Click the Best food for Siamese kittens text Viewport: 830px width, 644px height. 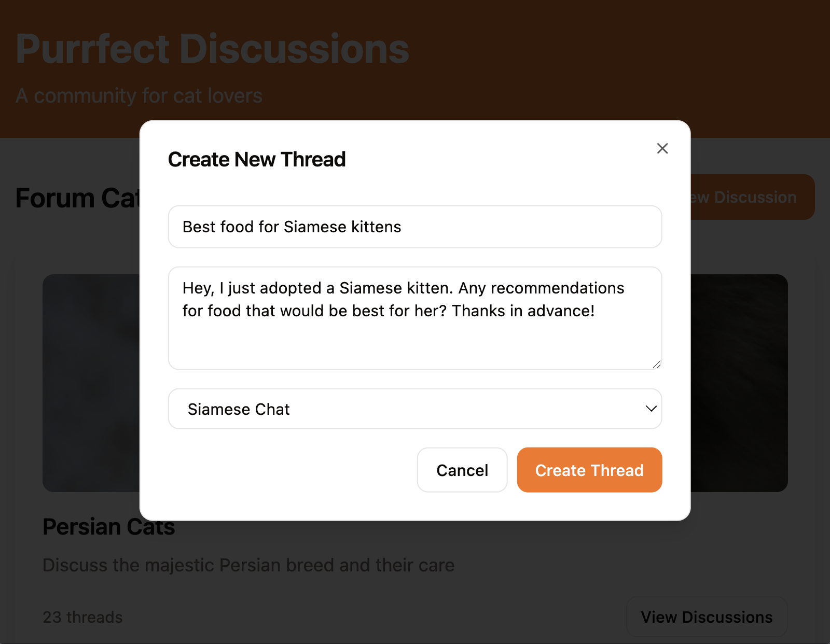[292, 227]
